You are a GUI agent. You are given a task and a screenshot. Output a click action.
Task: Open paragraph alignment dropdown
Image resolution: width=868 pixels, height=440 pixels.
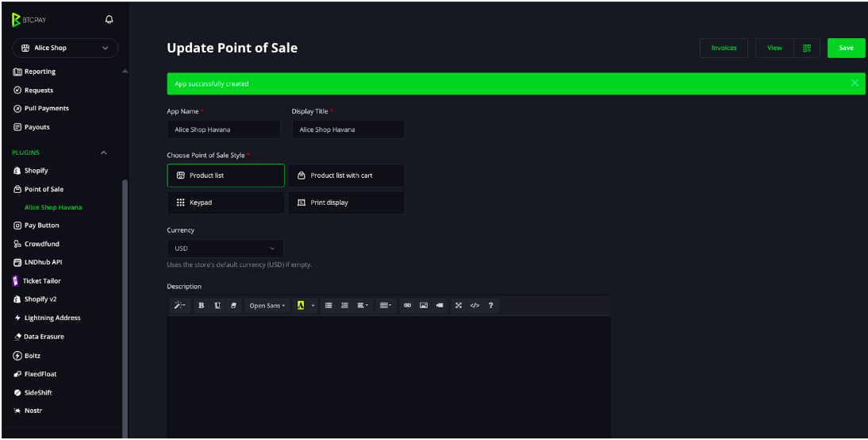363,305
